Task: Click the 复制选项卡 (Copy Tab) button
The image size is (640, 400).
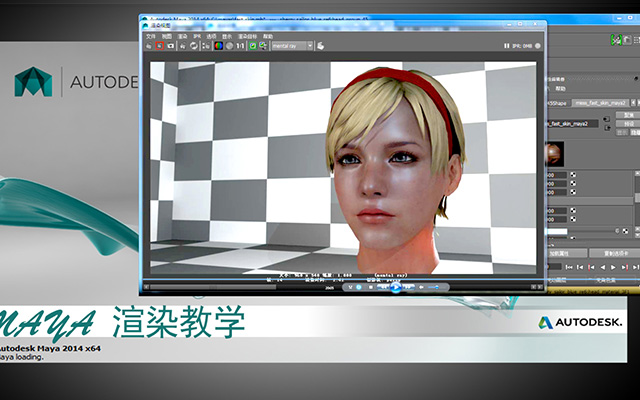Action: coord(616,253)
